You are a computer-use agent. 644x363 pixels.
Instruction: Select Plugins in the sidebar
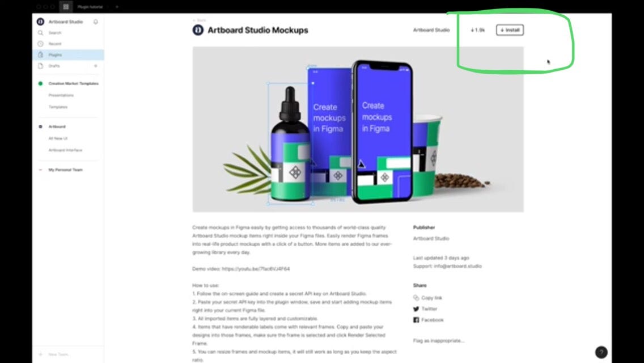[68, 54]
